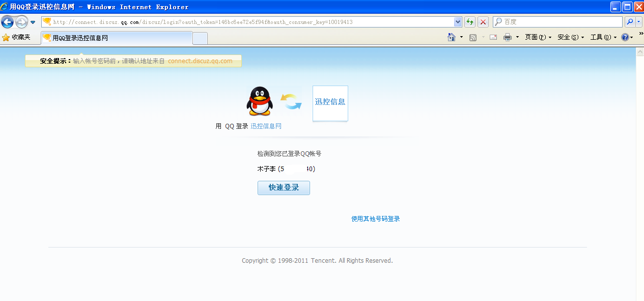Image resolution: width=644 pixels, height=301 pixels.
Task: Open IE Help via the question mark icon
Action: [x=625, y=37]
